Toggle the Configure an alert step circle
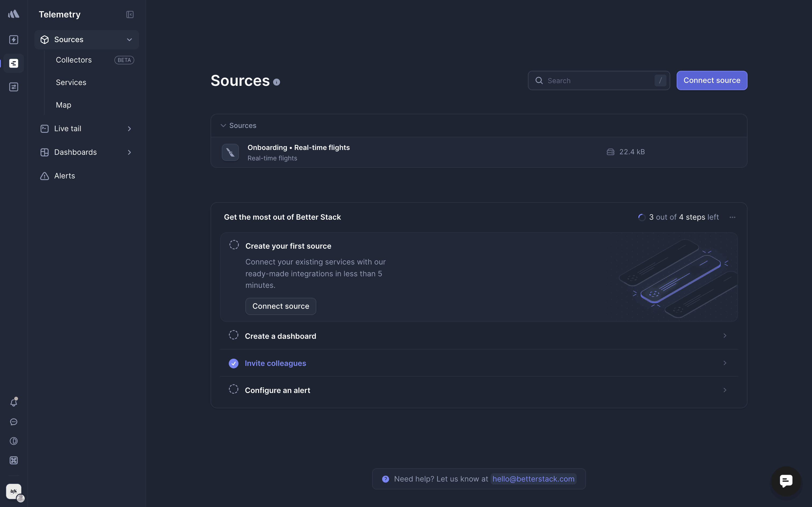Screen dimensions: 812x507 234,389
